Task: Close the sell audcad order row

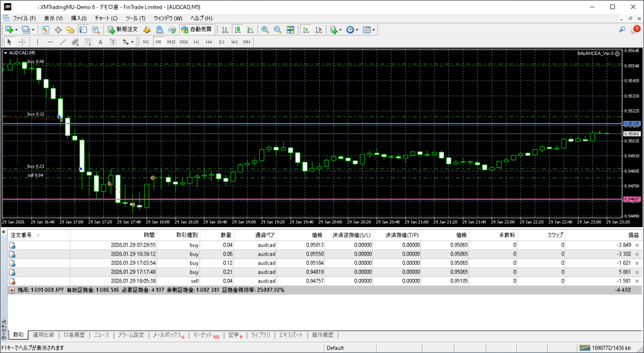Action: tap(637, 281)
